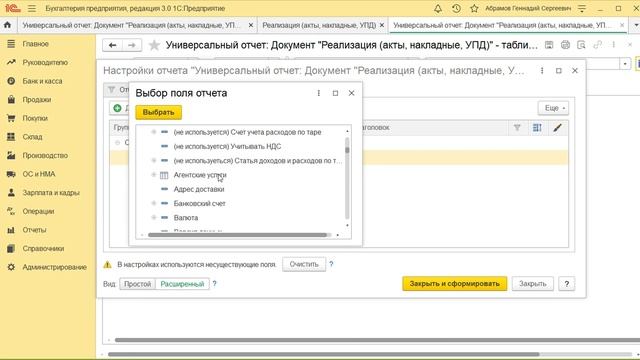The height and width of the screenshot is (360, 640).
Task: Expand the Банковский счет field
Action: pyautogui.click(x=154, y=203)
